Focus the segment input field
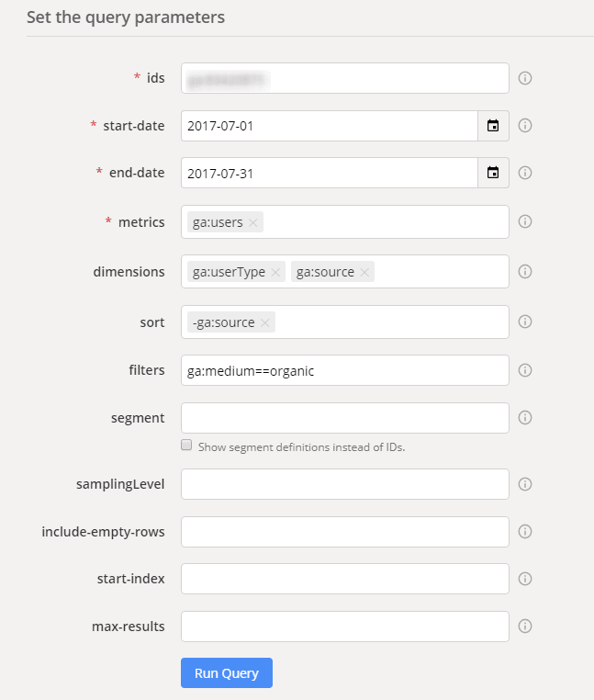The height and width of the screenshot is (700, 594). tap(345, 418)
